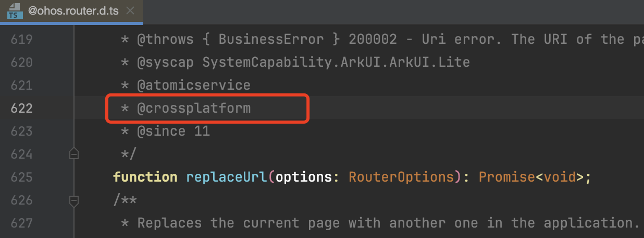
Task: Click line number 627 in the gutter
Action: [x=22, y=223]
